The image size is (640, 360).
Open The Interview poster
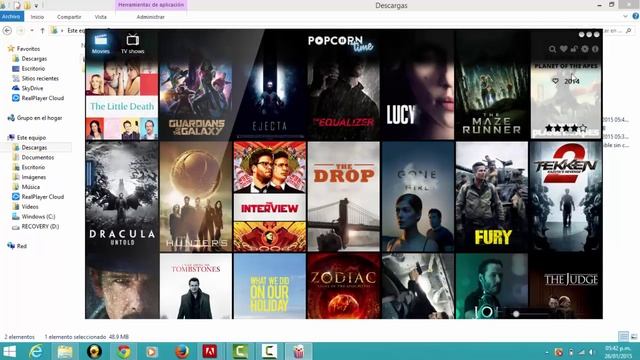[270, 196]
